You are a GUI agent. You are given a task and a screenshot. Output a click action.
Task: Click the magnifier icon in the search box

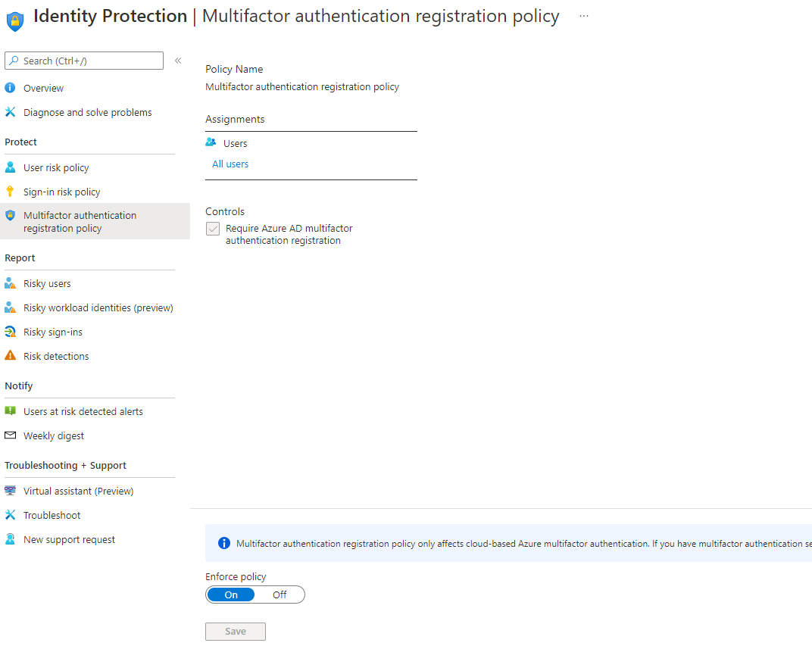pos(14,61)
